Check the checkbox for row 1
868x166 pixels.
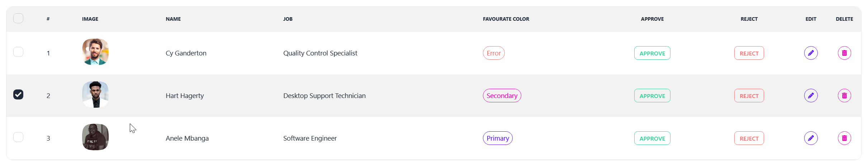pos(18,52)
